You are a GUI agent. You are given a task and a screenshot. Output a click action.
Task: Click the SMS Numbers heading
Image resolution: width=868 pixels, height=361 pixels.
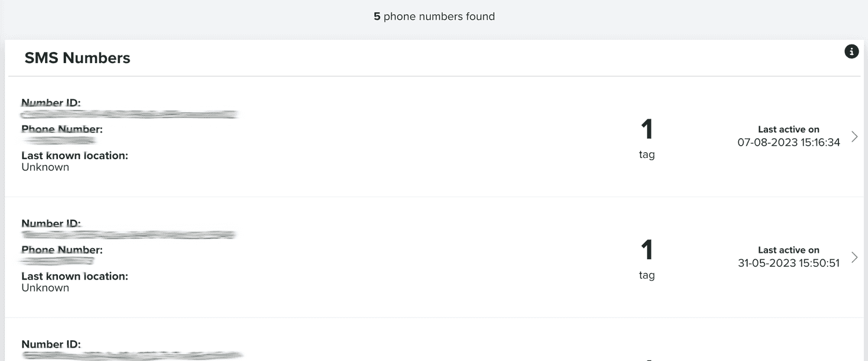pos(78,58)
